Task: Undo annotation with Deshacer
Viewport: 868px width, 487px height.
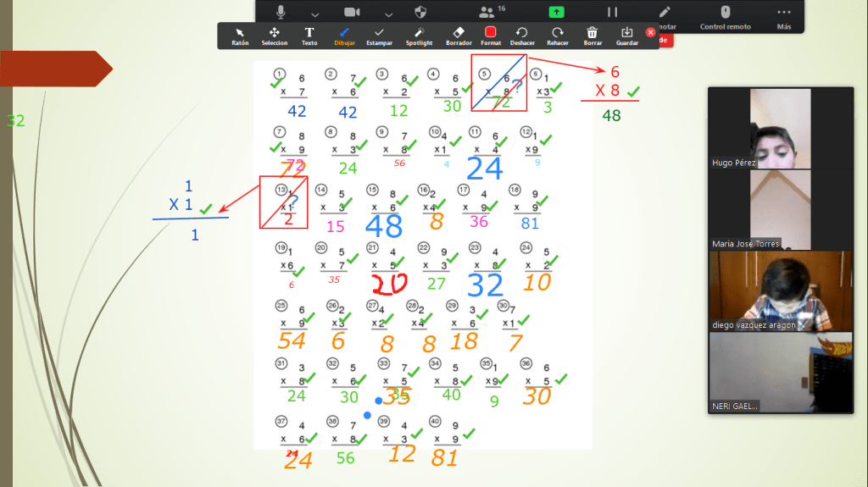Action: point(522,36)
